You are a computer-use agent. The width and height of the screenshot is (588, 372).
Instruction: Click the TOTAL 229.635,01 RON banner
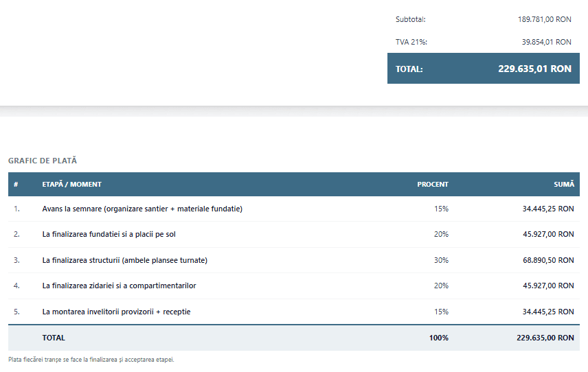click(484, 68)
